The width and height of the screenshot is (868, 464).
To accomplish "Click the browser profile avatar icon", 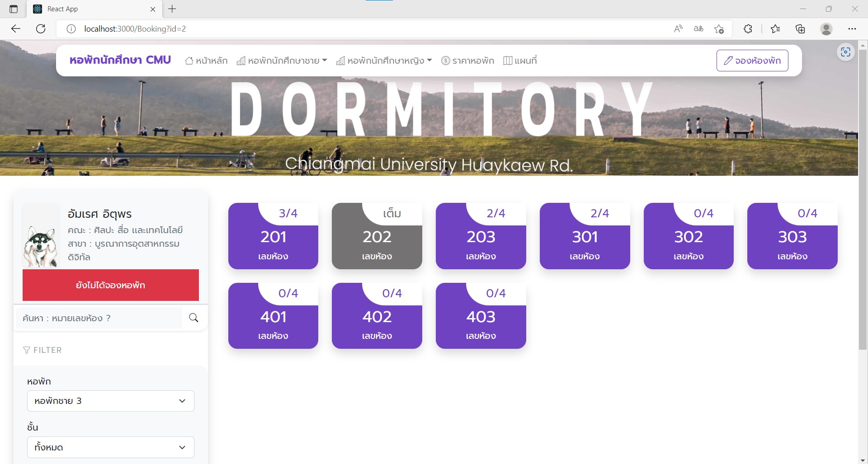I will (827, 28).
